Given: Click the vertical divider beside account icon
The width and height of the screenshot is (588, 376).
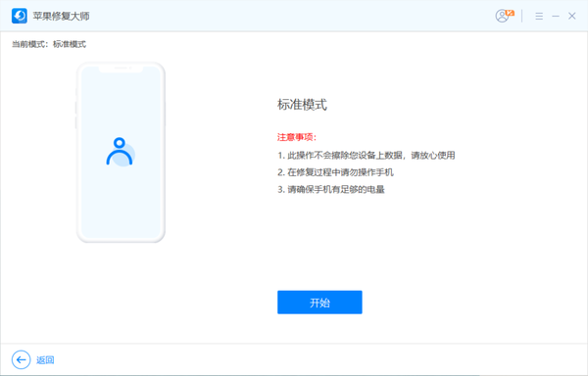Looking at the screenshot, I should pyautogui.click(x=521, y=16).
